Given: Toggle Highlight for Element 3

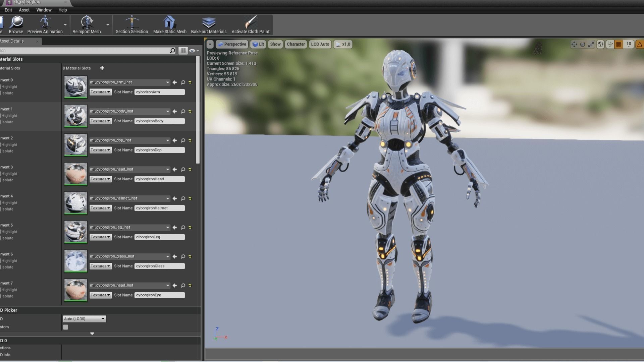Looking at the screenshot, I should pos(8,174).
